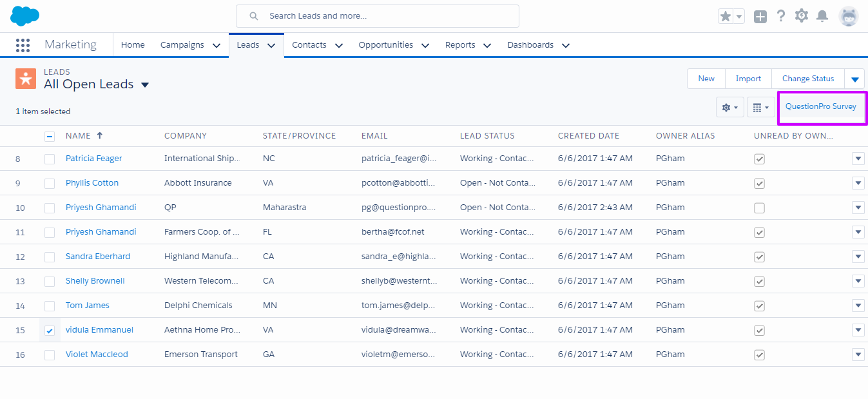
Task: Select the Patricia Feager row checkbox
Action: coord(50,159)
